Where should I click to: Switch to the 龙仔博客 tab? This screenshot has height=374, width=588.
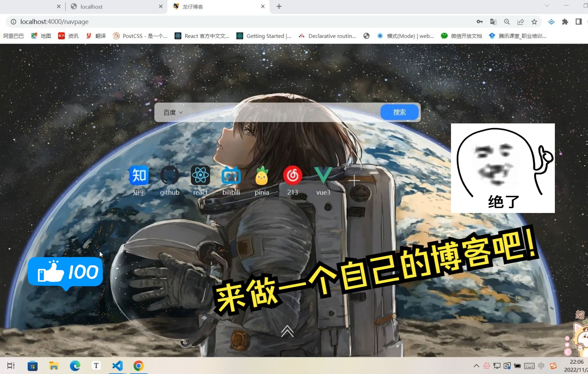coord(218,6)
